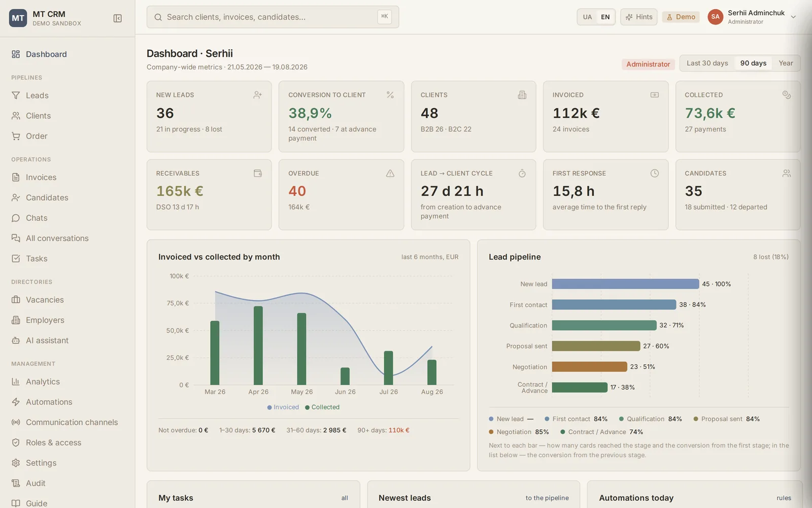812x508 pixels.
Task: Collapse the sidebar with the panel icon
Action: [117, 18]
